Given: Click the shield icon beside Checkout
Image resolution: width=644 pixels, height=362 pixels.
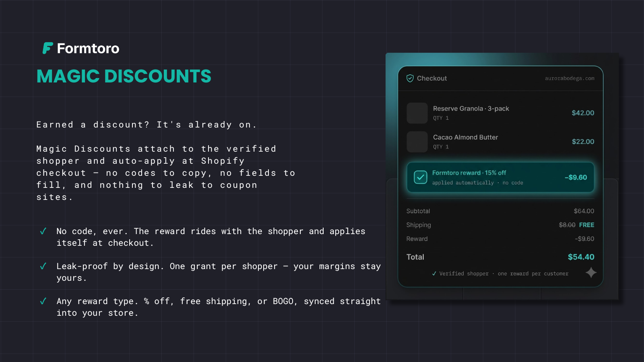Looking at the screenshot, I should pyautogui.click(x=410, y=78).
